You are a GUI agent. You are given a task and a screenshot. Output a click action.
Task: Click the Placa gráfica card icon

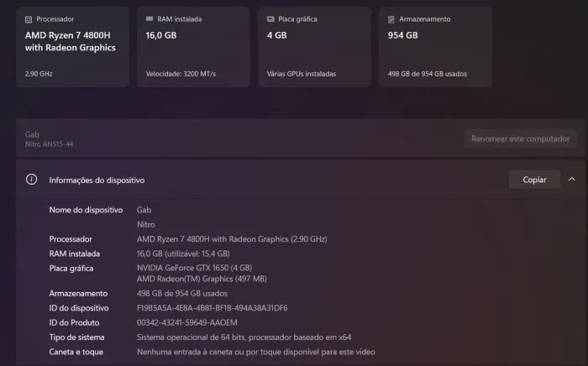click(x=270, y=19)
